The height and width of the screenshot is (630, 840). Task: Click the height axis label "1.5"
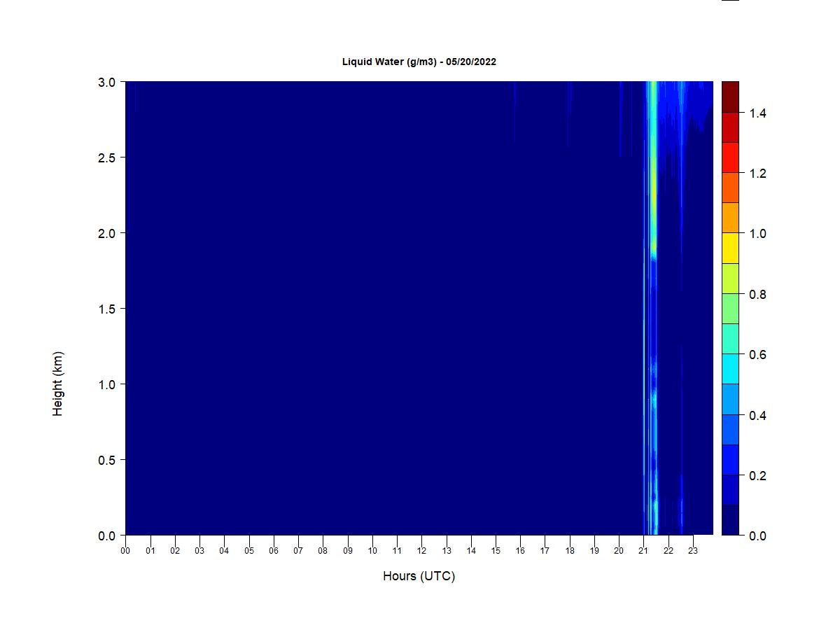107,309
